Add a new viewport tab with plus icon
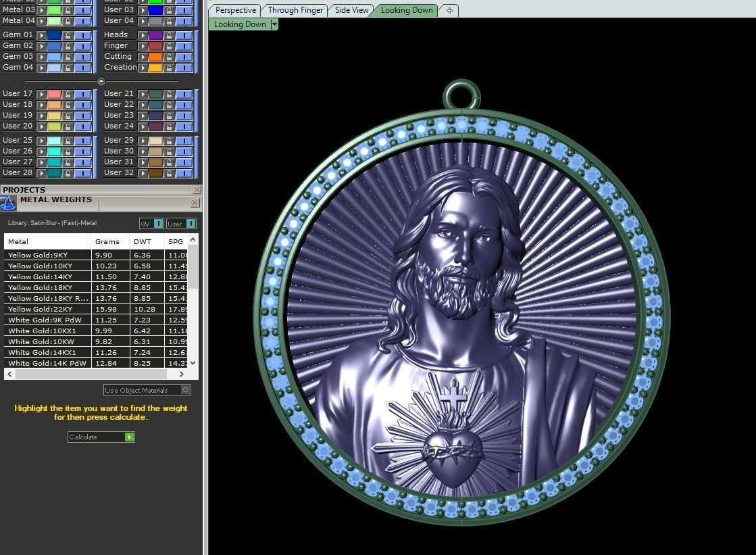Viewport: 756px width, 555px height. (x=449, y=10)
